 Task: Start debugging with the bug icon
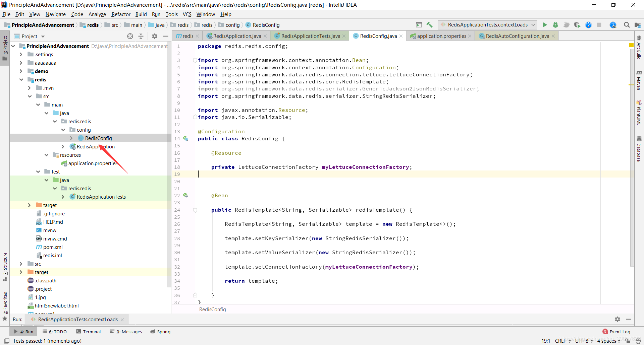coord(555,25)
